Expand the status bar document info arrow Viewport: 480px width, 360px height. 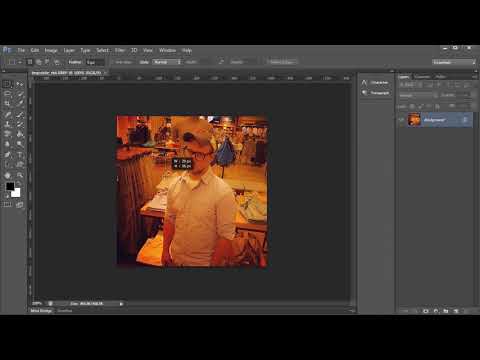[121, 304]
